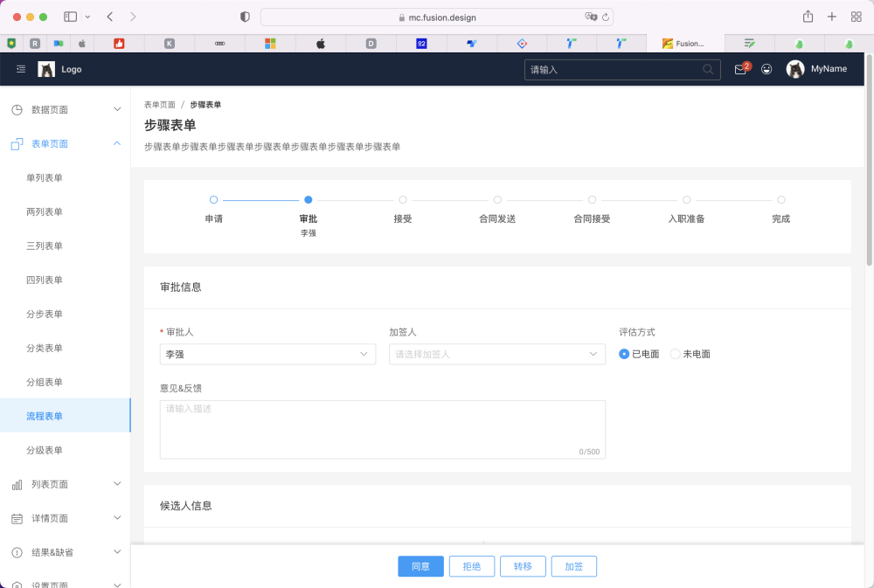This screenshot has width=874, height=588.
Task: Click the 同意 approval button
Action: 420,566
